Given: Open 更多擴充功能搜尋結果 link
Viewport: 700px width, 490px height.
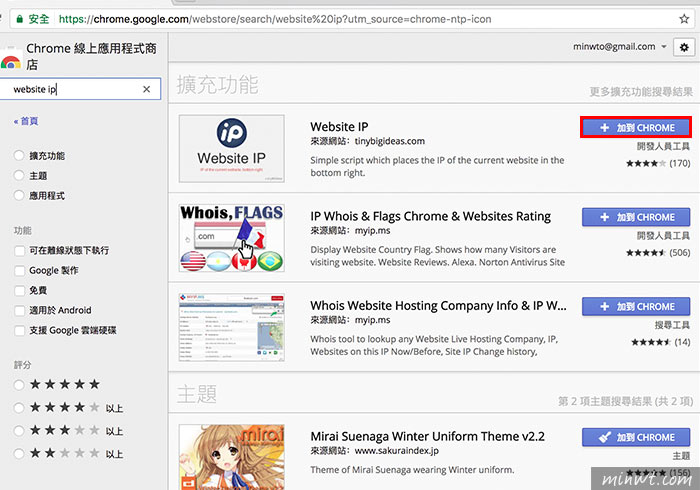Looking at the screenshot, I should [641, 91].
